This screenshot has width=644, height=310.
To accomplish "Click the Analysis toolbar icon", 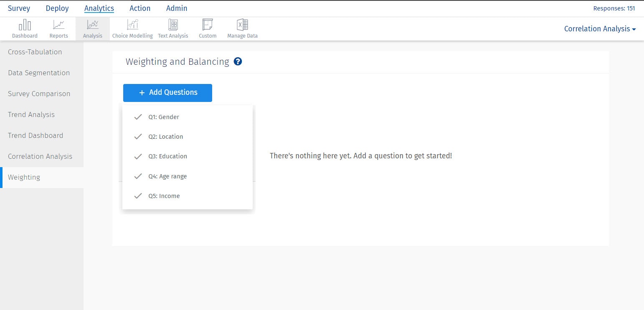I will [92, 28].
